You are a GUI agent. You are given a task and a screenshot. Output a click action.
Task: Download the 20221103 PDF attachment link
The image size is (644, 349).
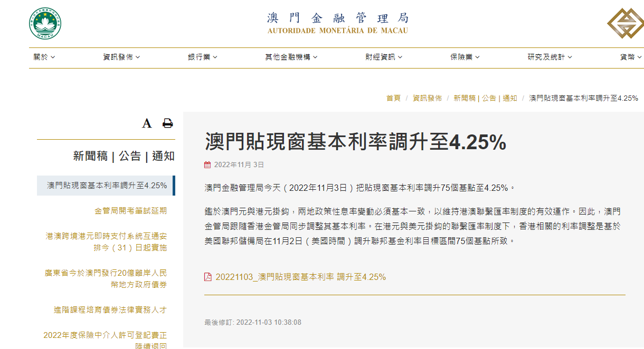click(x=300, y=277)
